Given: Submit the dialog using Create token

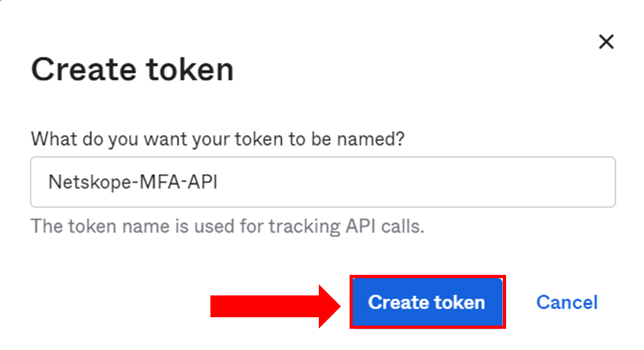Looking at the screenshot, I should pyautogui.click(x=427, y=302).
